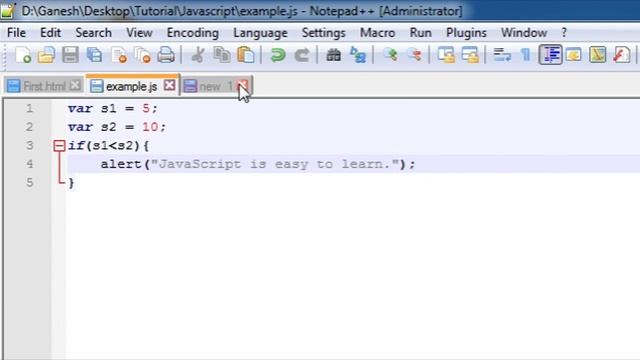Screen dimensions: 640x360
Task: Copy selection toolbar icon
Action: (x=222, y=55)
